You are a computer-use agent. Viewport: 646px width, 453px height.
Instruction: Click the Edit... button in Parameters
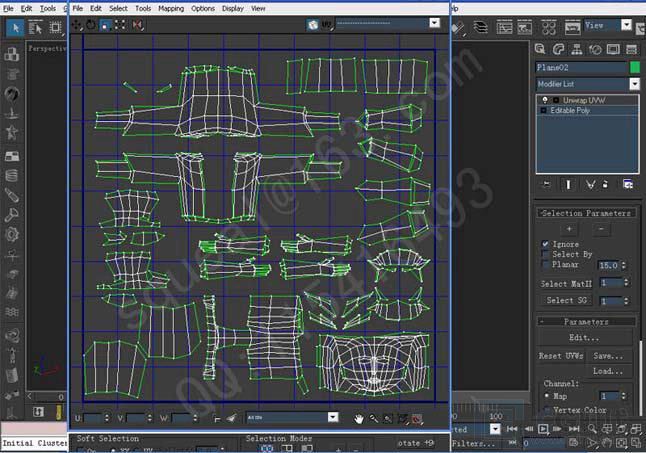coord(584,338)
